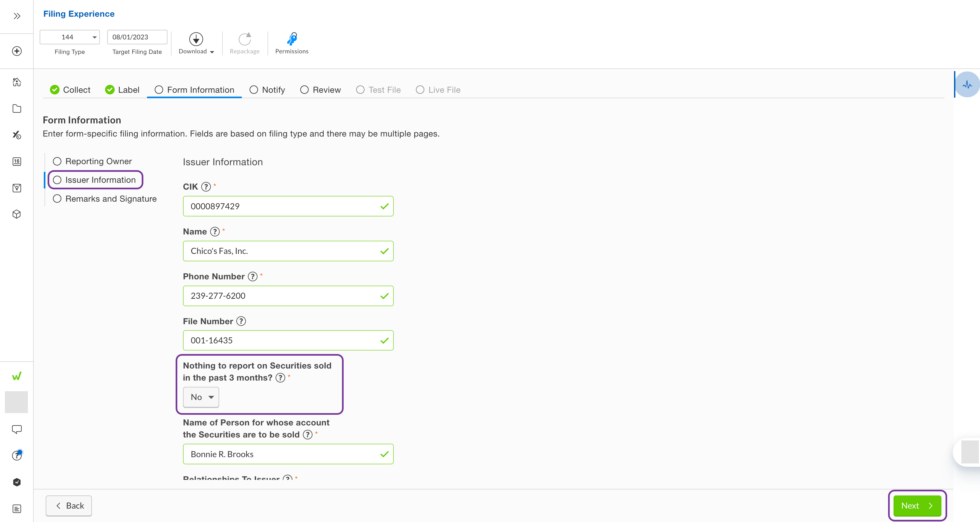Switch to the Notify step tab
This screenshot has width=980, height=522.
(268, 89)
